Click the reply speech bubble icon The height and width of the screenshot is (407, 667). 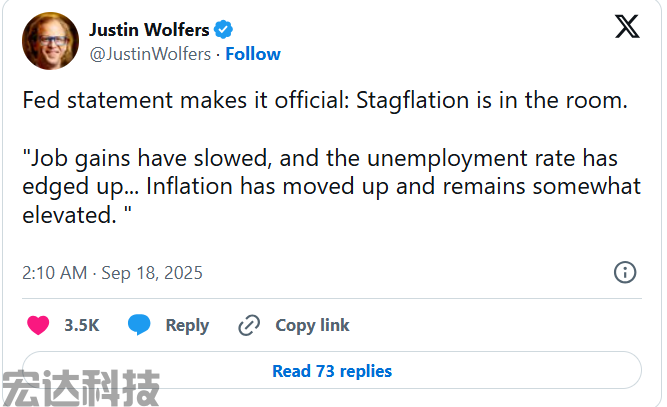[139, 325]
